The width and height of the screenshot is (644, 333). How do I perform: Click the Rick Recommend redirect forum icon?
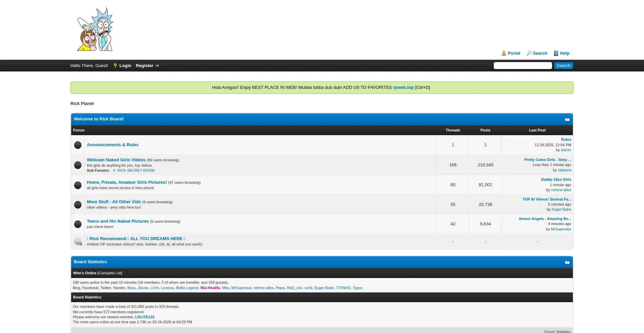click(78, 241)
